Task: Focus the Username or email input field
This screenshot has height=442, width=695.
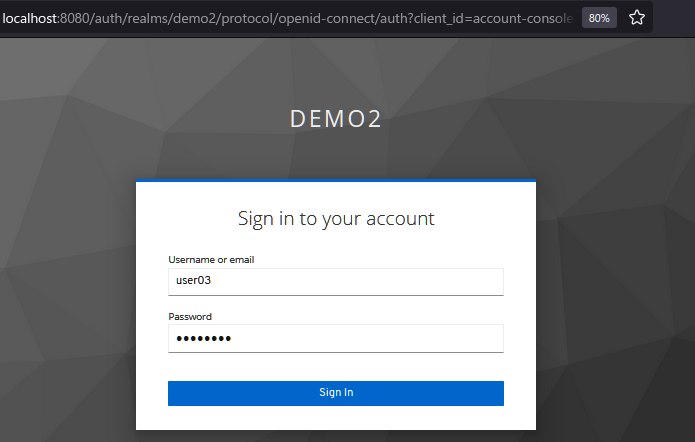Action: click(335, 281)
